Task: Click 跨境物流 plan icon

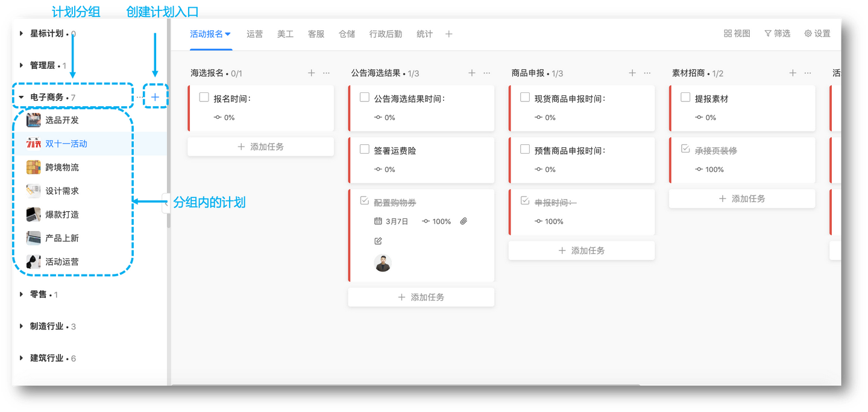Action: [x=34, y=167]
